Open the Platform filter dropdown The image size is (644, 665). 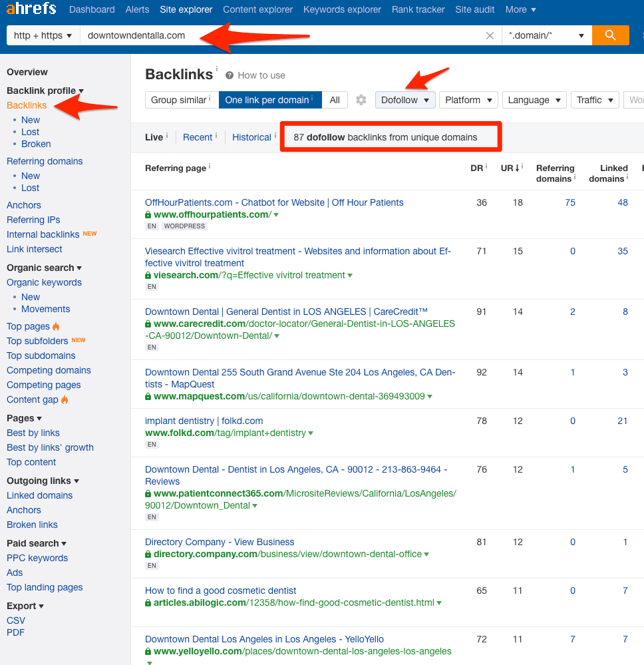tap(468, 100)
